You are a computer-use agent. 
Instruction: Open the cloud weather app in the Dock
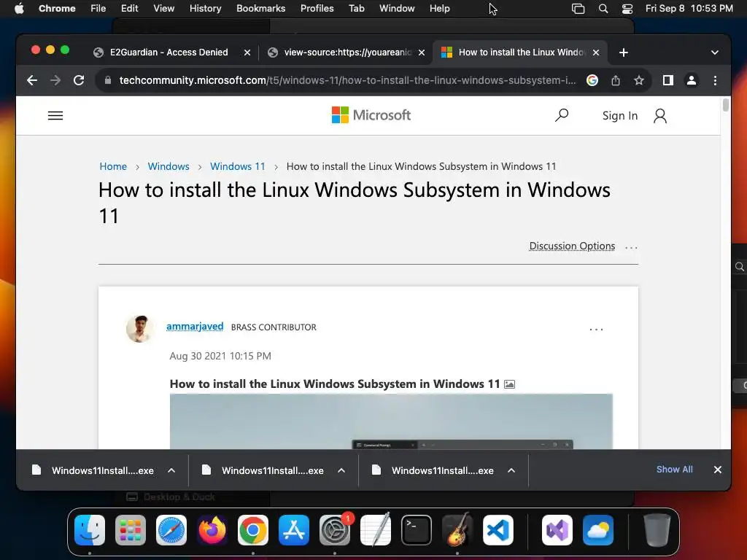(598, 530)
